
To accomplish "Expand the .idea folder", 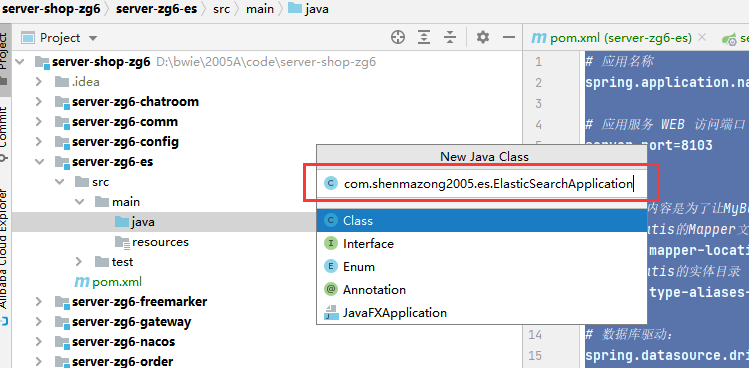I will 39,82.
